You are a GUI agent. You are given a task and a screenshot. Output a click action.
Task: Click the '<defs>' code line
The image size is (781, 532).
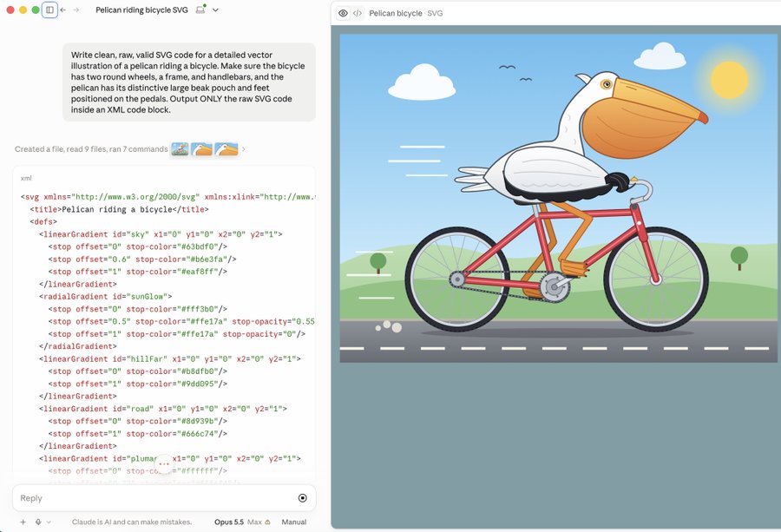[x=43, y=222]
